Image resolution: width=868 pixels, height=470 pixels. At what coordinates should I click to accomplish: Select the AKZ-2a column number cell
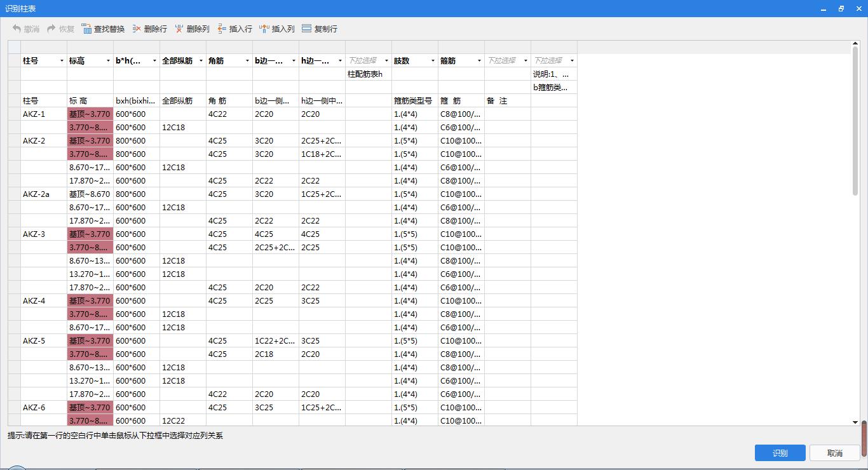tap(44, 194)
